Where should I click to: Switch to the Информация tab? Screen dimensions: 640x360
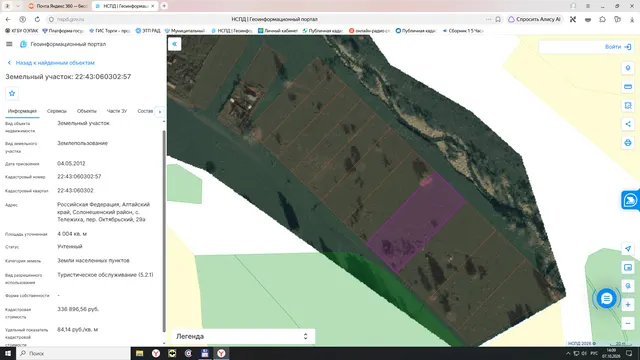click(22, 111)
